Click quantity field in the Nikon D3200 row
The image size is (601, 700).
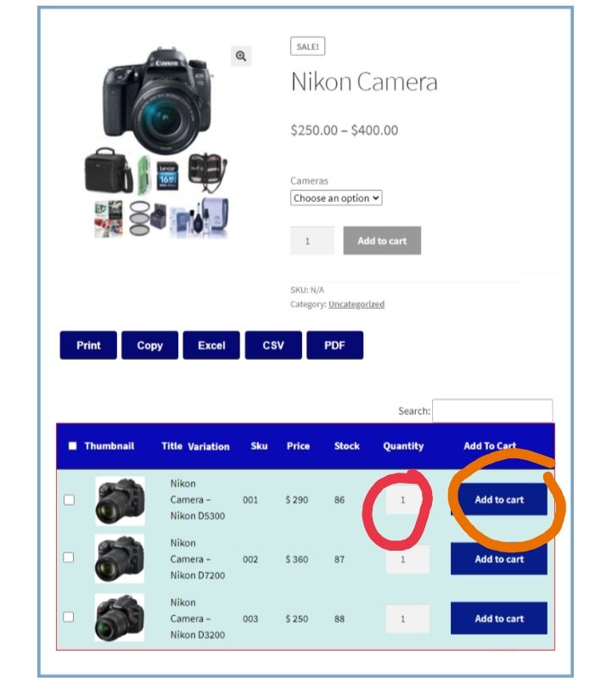[x=407, y=619]
